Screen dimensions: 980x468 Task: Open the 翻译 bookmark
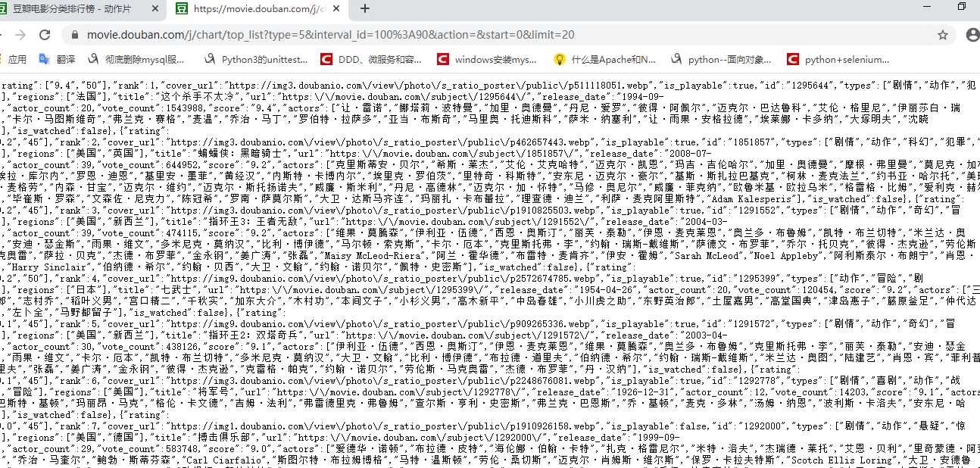pos(58,59)
